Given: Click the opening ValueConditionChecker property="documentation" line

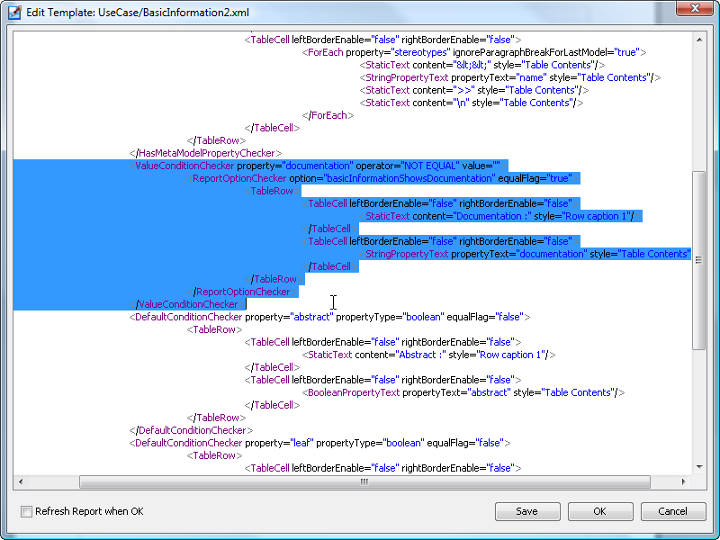Looking at the screenshot, I should pyautogui.click(x=318, y=166).
